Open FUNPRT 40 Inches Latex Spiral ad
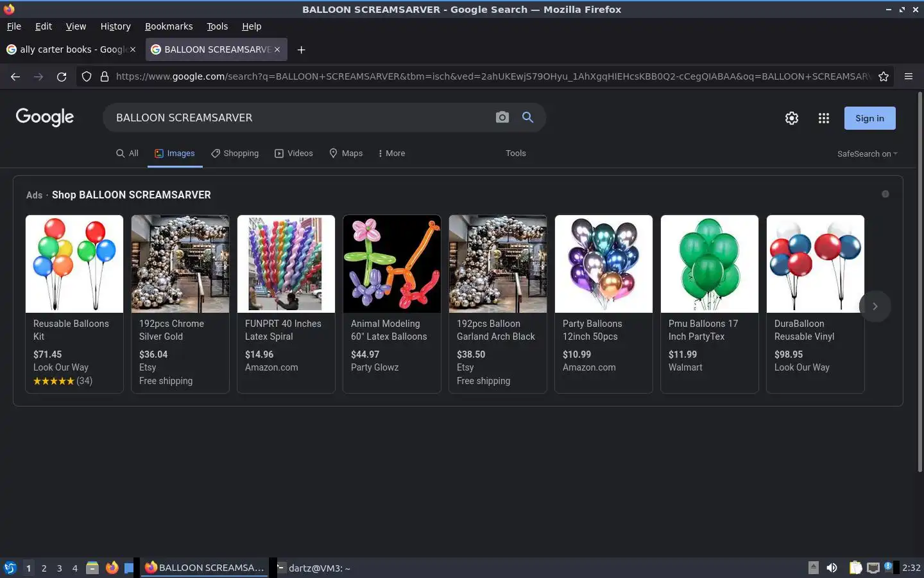 tap(286, 304)
